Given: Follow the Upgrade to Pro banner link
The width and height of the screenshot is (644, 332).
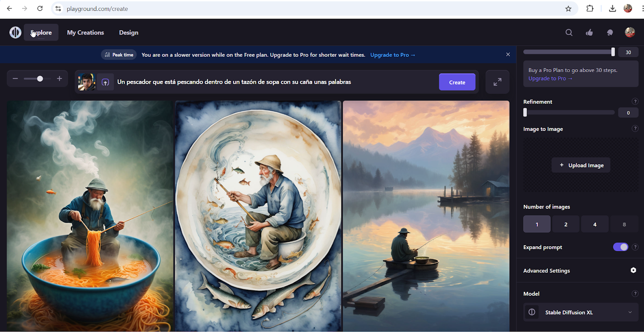Looking at the screenshot, I should coord(392,55).
